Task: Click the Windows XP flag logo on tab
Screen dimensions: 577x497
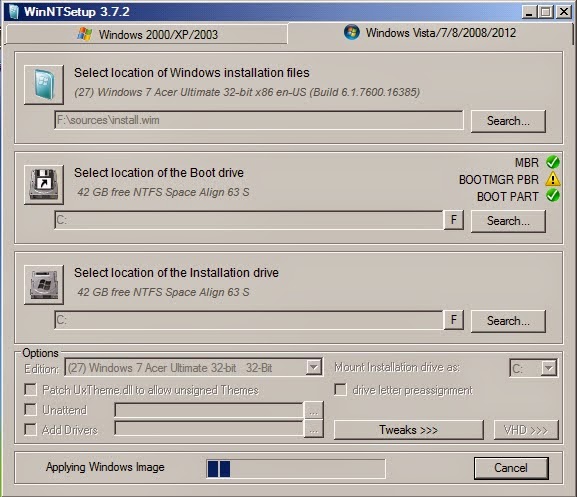Action: (x=85, y=34)
